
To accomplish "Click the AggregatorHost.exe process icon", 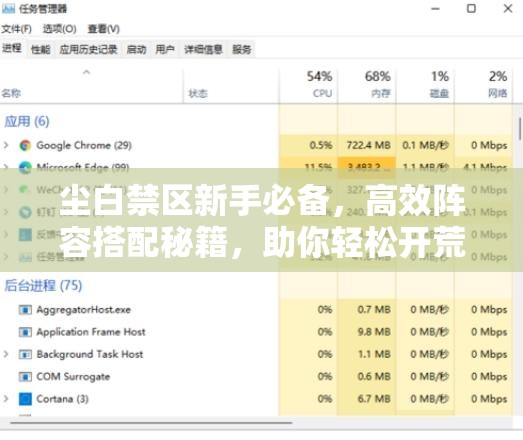I will [25, 310].
